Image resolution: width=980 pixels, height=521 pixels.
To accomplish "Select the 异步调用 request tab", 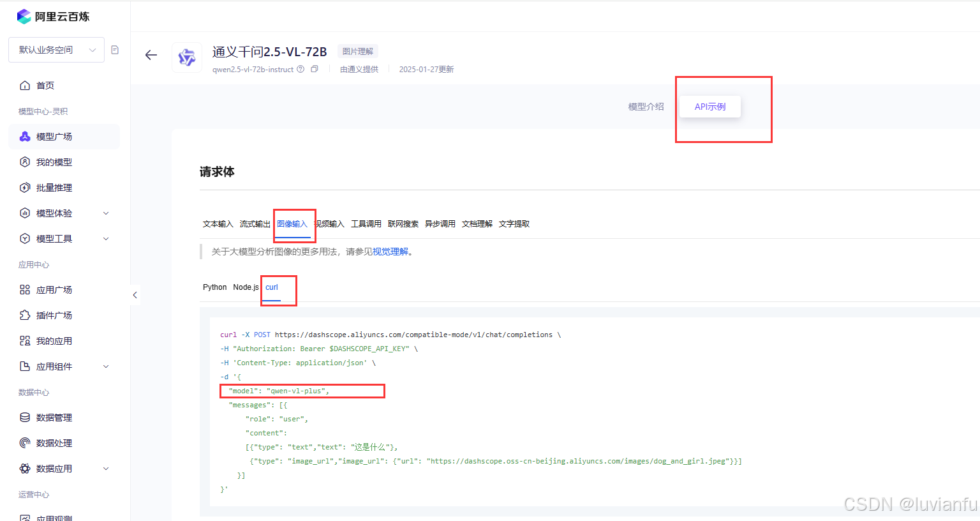I will tap(440, 224).
